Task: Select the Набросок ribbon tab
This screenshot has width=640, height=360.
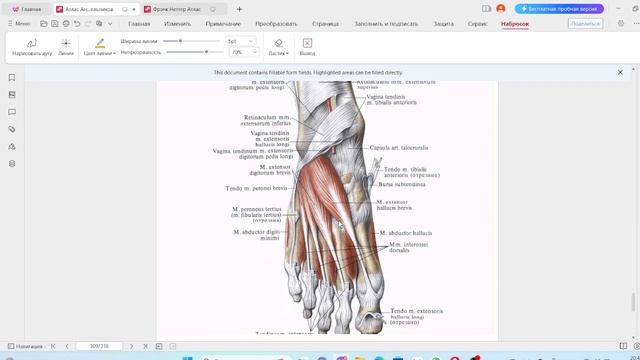Action: point(515,24)
